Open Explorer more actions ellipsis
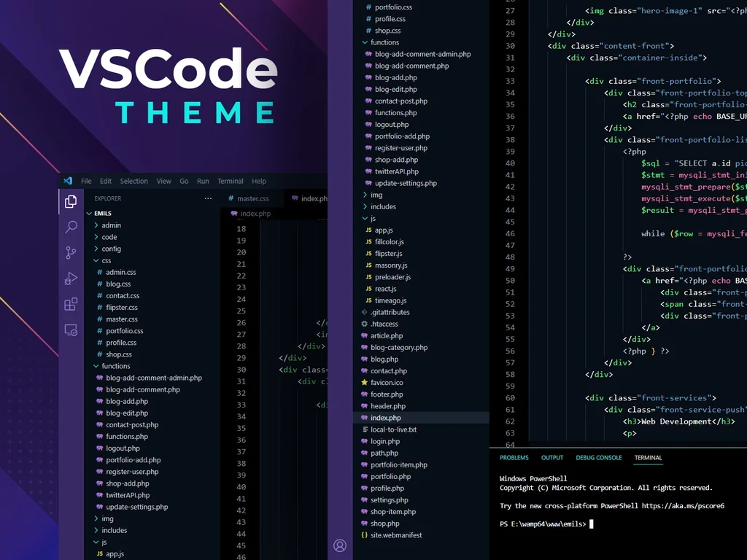 (x=208, y=198)
